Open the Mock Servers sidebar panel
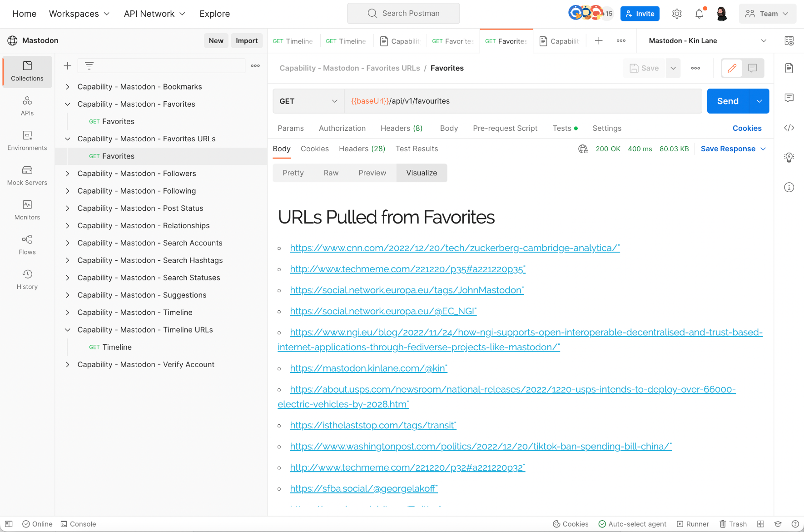 (27, 175)
